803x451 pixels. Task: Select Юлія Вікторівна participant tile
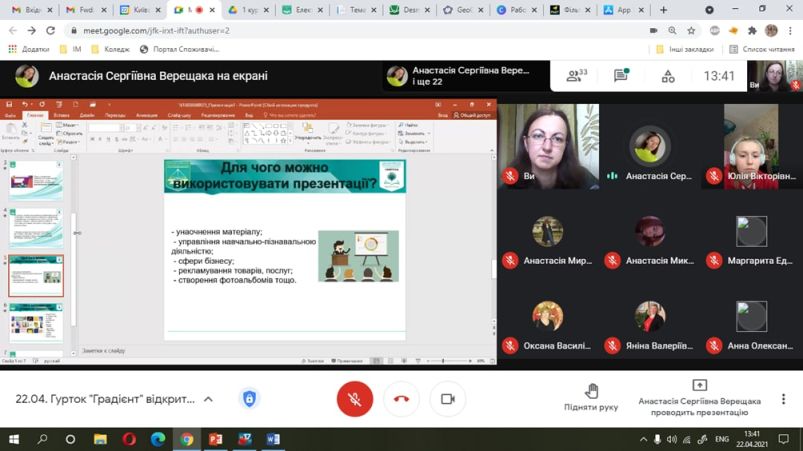752,147
